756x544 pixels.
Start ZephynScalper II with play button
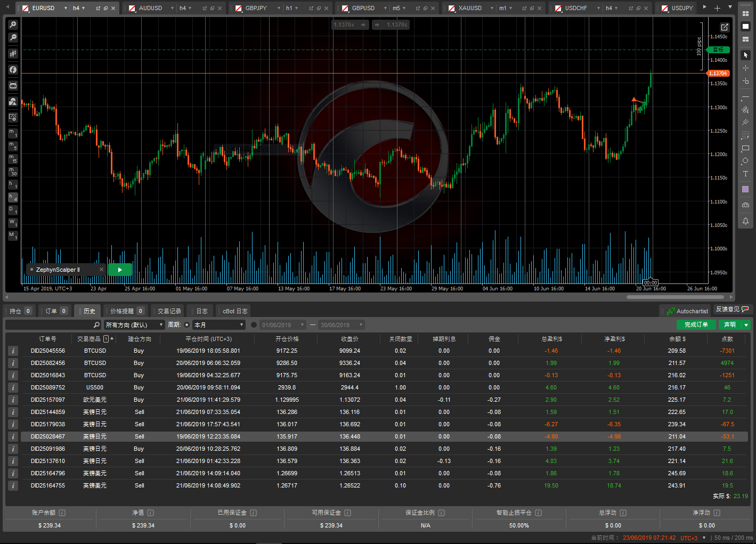pos(120,270)
